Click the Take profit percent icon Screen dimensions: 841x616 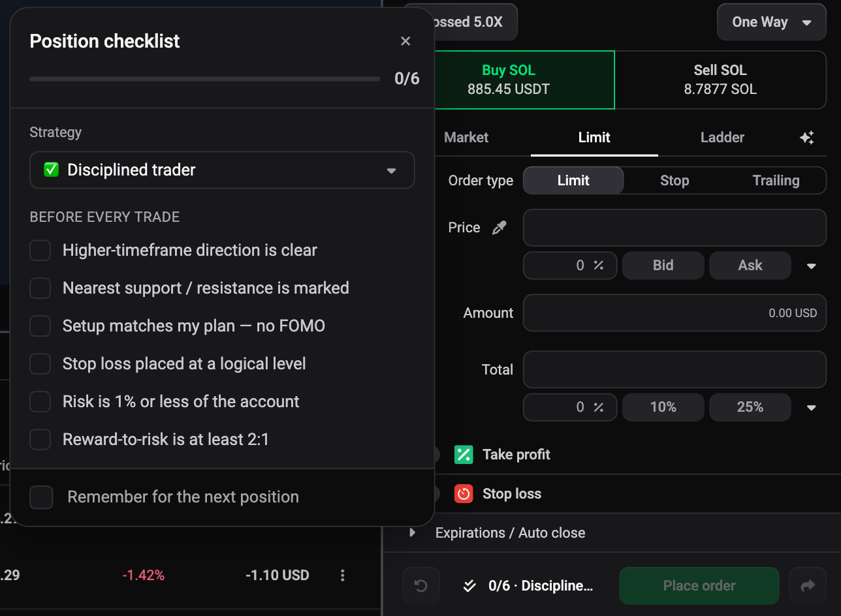coord(464,455)
